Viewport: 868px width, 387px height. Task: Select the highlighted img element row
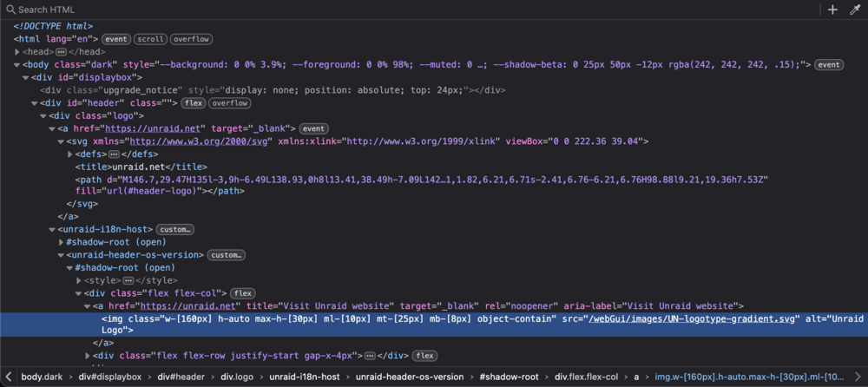click(434, 325)
